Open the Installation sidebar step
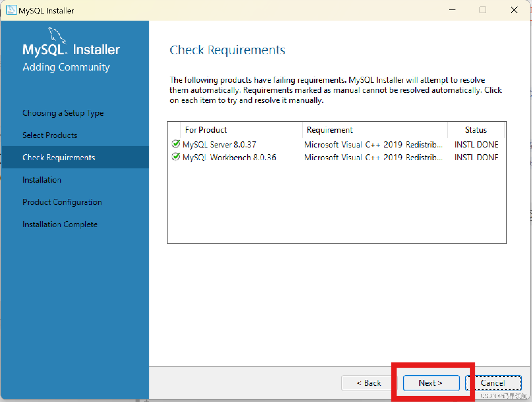 [x=42, y=180]
